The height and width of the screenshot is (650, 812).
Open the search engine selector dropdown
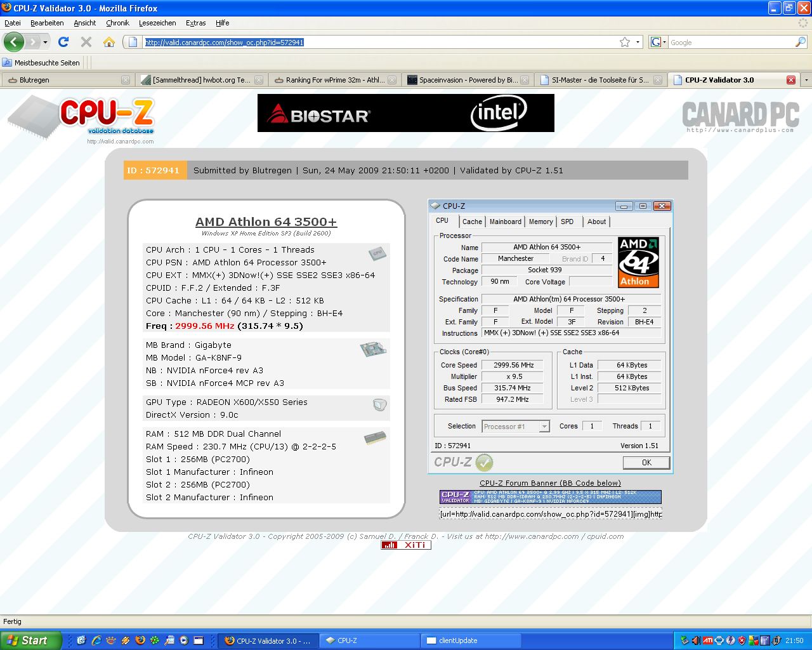(658, 42)
